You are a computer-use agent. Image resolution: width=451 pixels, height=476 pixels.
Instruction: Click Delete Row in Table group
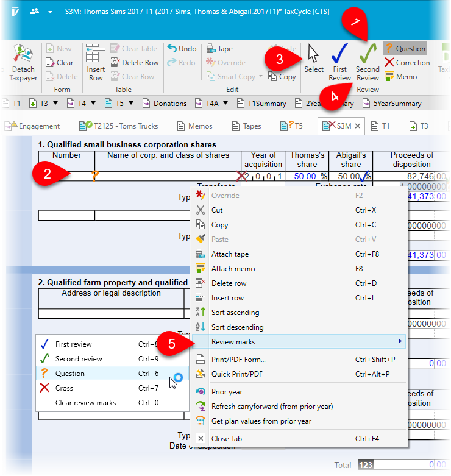point(135,63)
